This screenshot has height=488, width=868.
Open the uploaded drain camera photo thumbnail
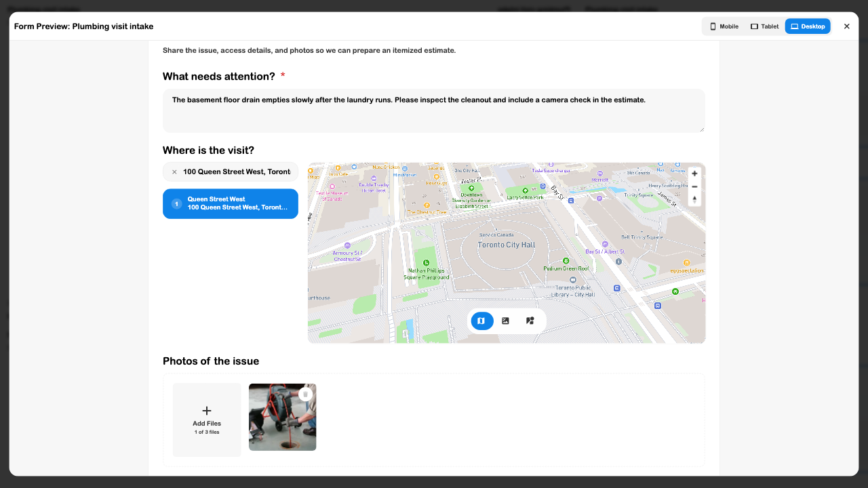[x=282, y=418]
